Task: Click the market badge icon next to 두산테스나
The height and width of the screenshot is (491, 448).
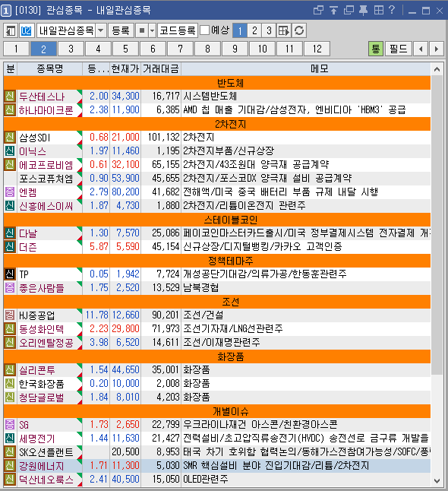Action: tap(10, 96)
